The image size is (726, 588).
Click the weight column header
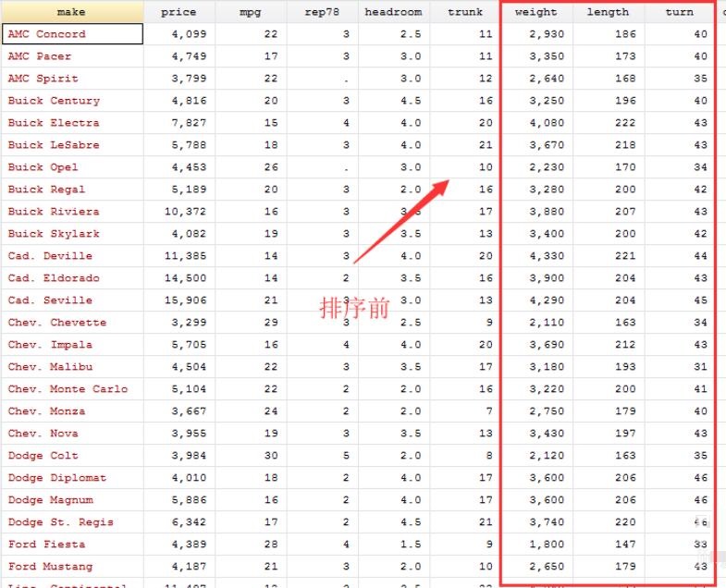click(x=536, y=12)
